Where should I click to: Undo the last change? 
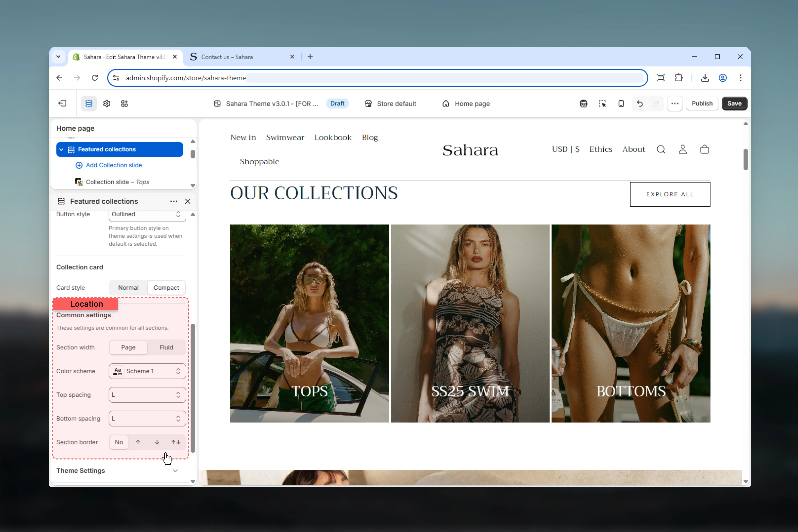click(x=640, y=103)
